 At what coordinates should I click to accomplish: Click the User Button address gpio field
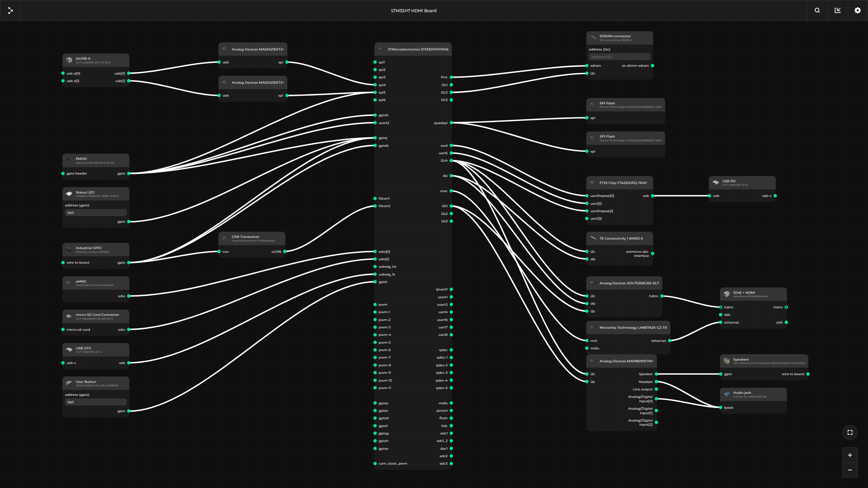pyautogui.click(x=96, y=402)
